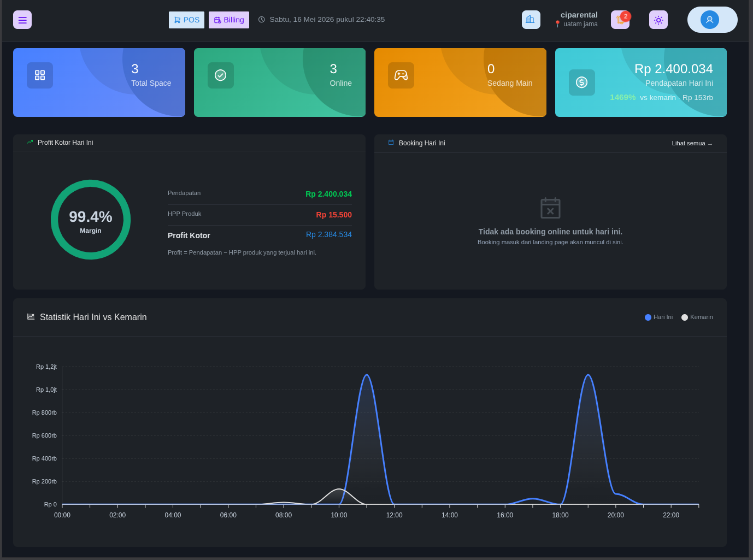Toggle the Hari Ini chart legend
753x560 pixels.
(659, 317)
